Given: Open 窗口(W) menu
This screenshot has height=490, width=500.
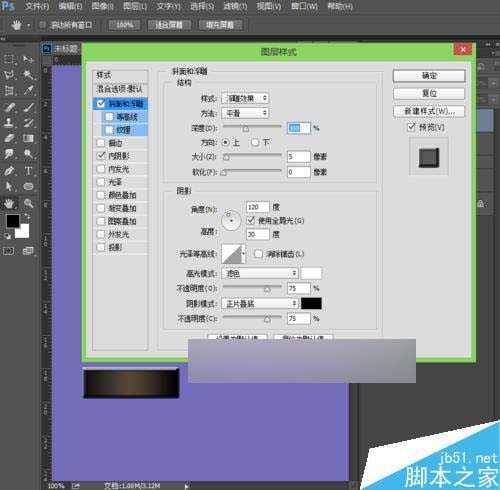Looking at the screenshot, I should [304, 6].
